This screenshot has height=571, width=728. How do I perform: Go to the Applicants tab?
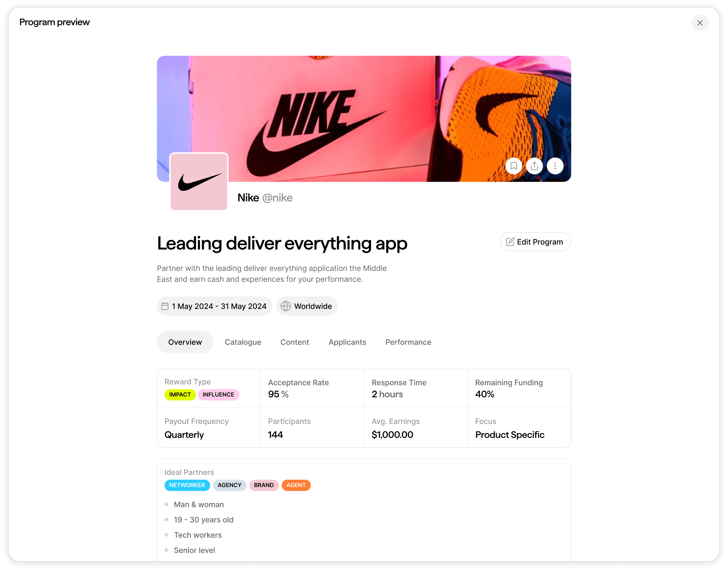coord(347,342)
